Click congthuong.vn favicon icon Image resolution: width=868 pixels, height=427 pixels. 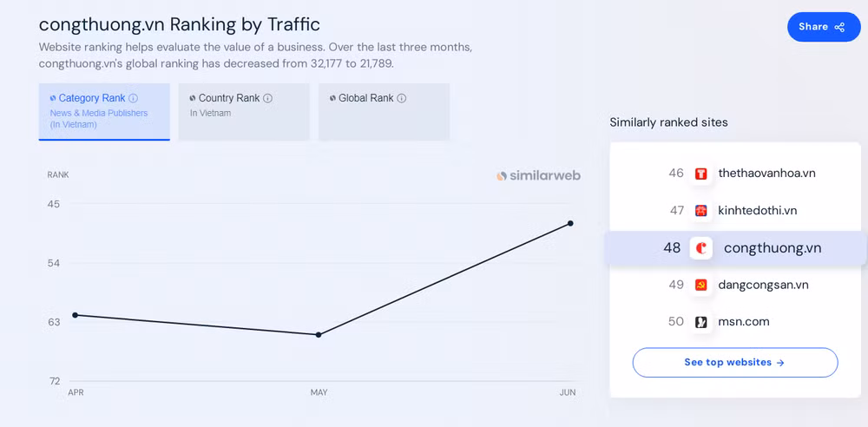(x=700, y=248)
